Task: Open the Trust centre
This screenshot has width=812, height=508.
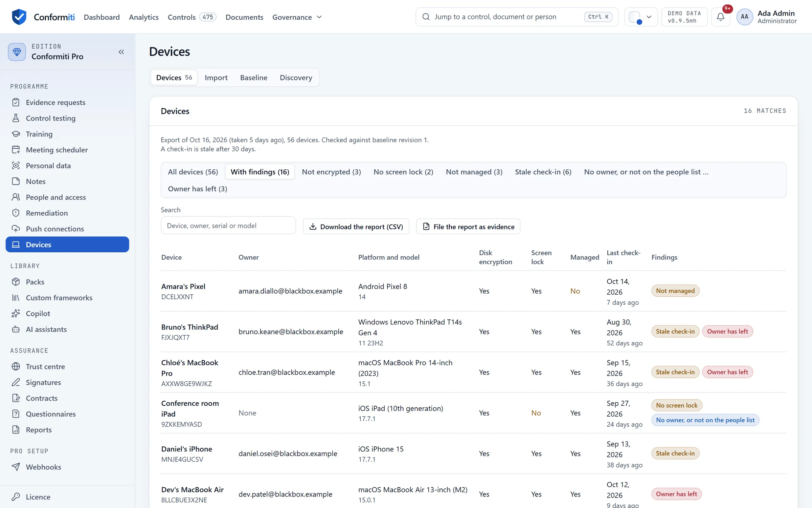Action: [67, 366]
